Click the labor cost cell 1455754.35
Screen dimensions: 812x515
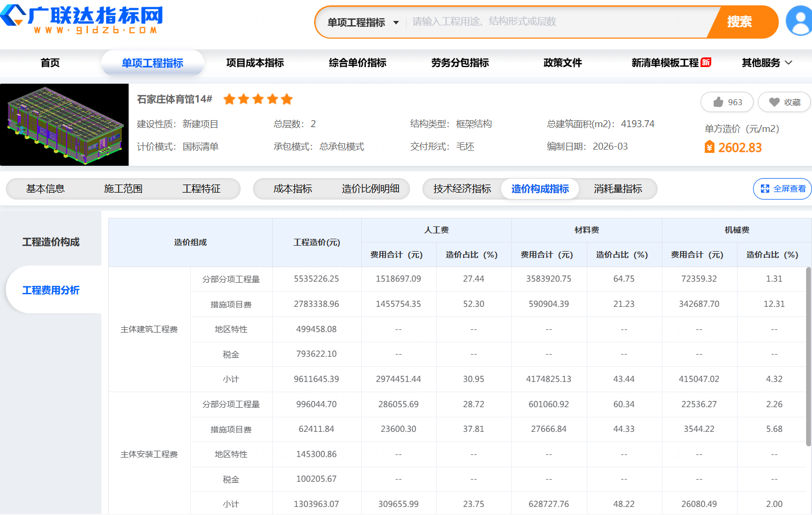[399, 304]
